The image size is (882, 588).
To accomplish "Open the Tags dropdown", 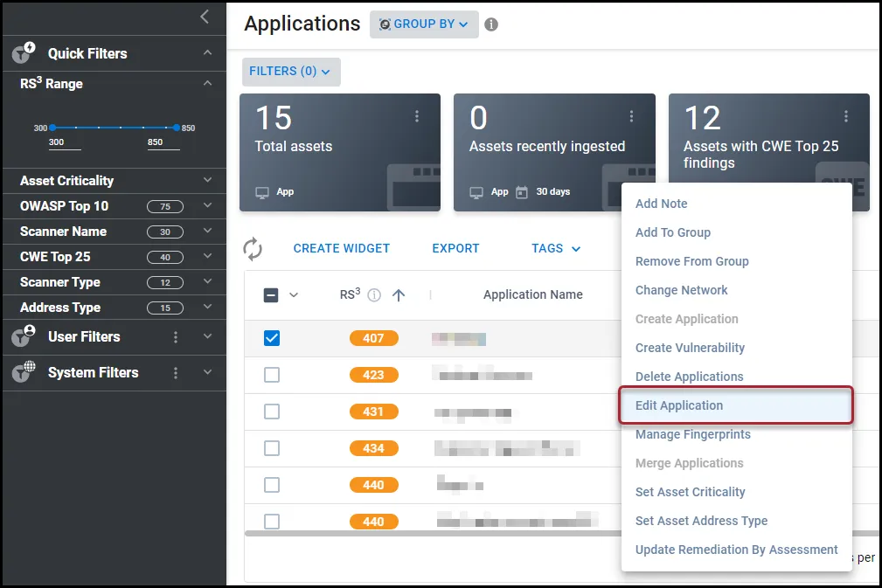I will (x=556, y=248).
